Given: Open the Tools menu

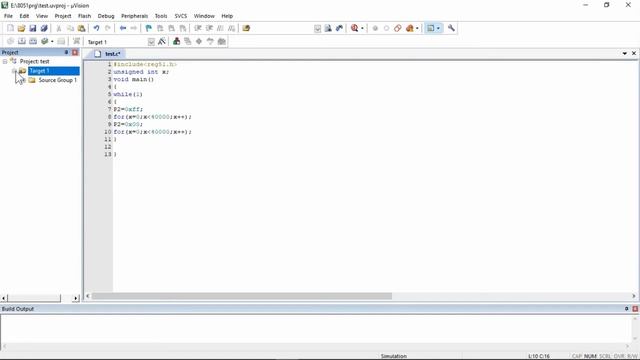Looking at the screenshot, I should point(161,16).
